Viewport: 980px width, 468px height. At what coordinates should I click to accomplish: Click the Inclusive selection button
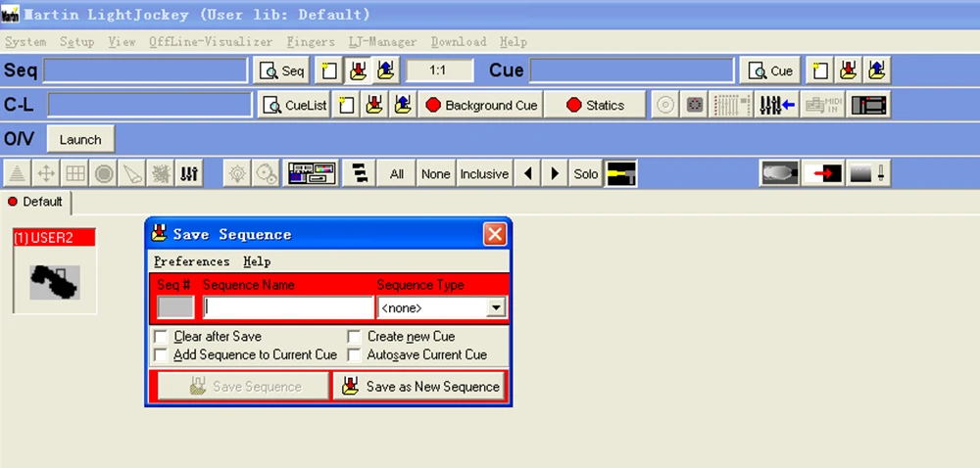point(484,173)
